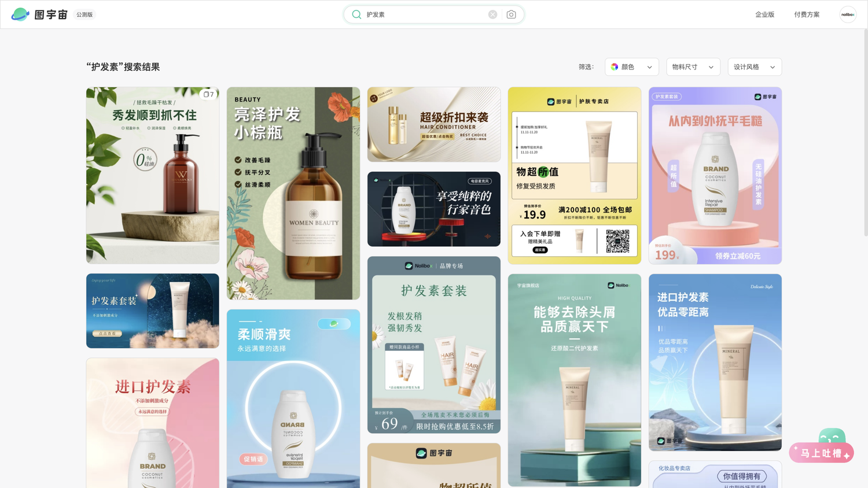
Task: Click the color wheel icon in the 颜色 filter
Action: (615, 67)
